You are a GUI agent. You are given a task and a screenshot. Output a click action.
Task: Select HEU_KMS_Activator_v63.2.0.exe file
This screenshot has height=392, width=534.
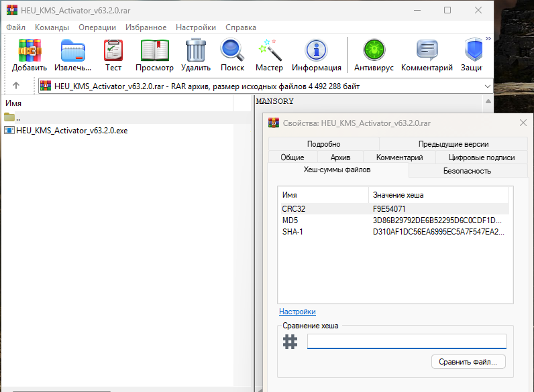(x=72, y=130)
